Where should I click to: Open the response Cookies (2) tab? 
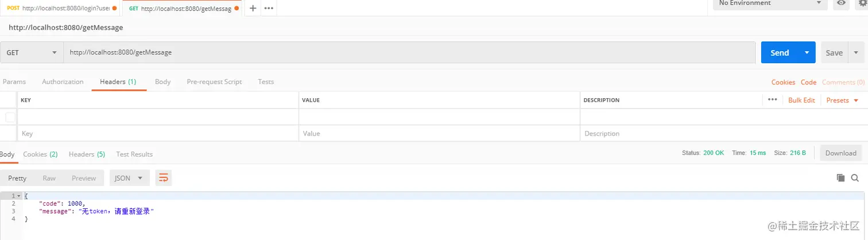tap(40, 154)
